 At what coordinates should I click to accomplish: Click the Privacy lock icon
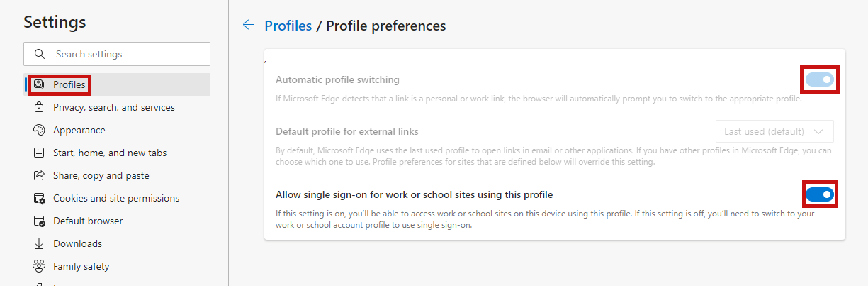pyautogui.click(x=39, y=108)
